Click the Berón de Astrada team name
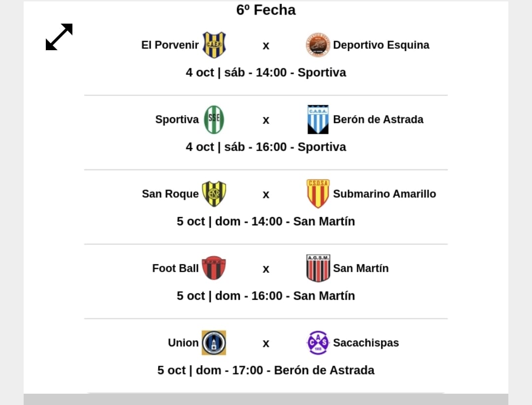Screen dimensions: 532x405 378,120
